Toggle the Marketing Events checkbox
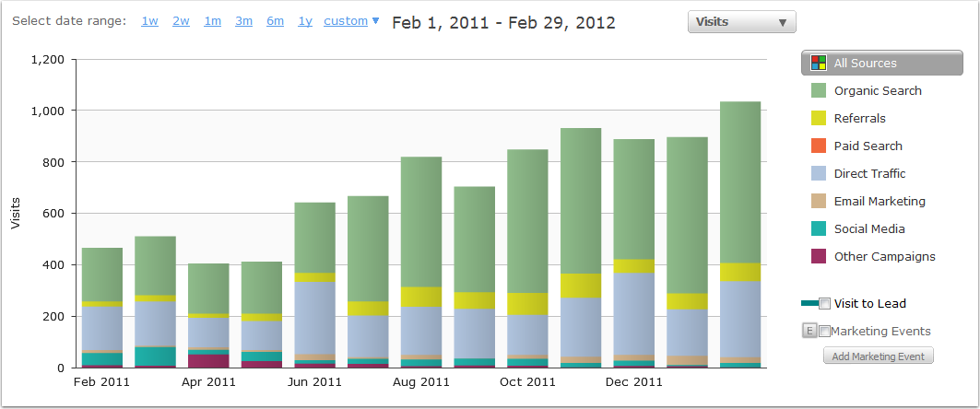Viewport: 980px width, 409px height. 825,331
